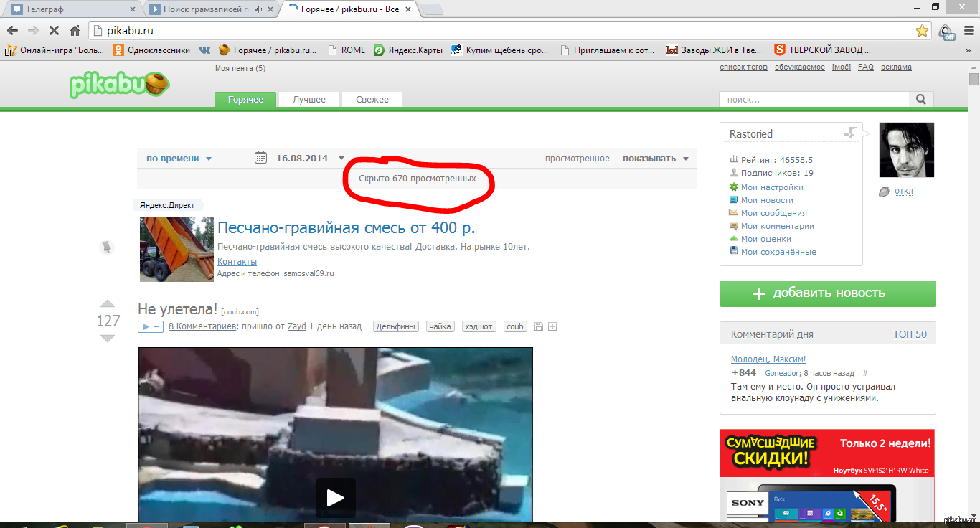Image resolution: width=980 pixels, height=528 pixels.
Task: Open the "ТОП 50" link
Action: pos(910,334)
